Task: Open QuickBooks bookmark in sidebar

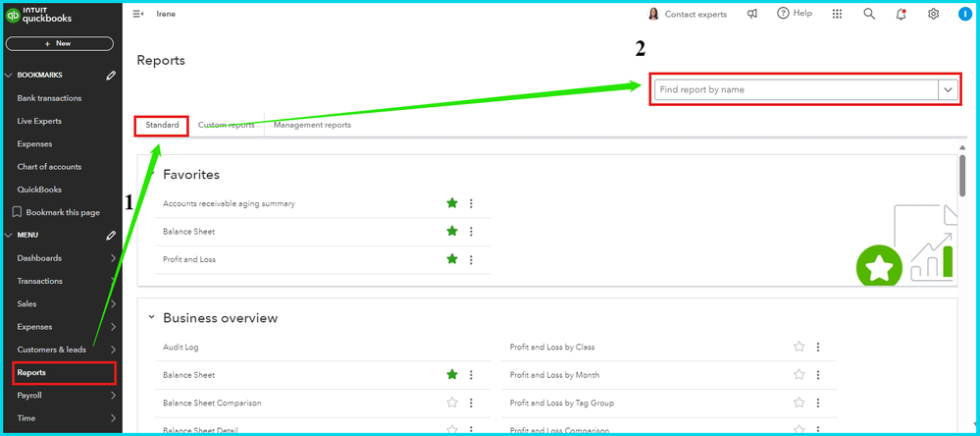Action: coord(39,190)
